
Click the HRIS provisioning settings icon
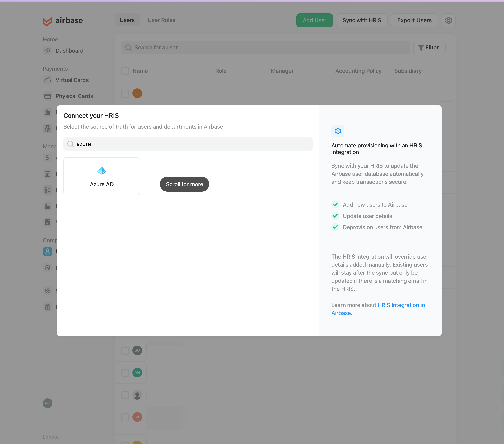[338, 131]
